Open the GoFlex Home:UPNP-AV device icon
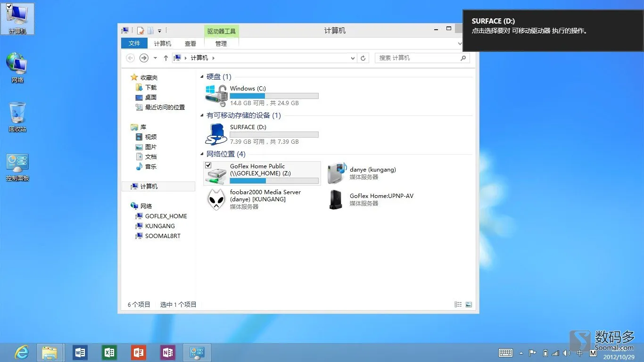 pos(336,199)
